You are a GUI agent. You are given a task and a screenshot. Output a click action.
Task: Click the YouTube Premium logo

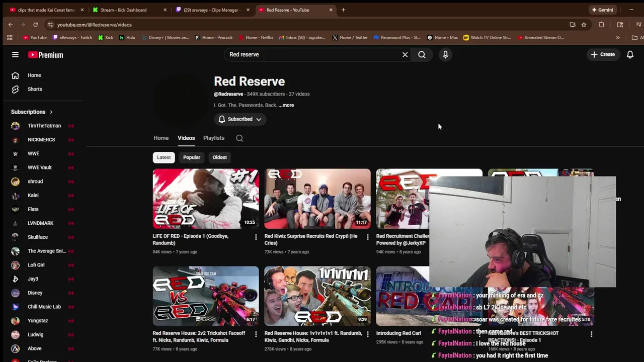pos(45,55)
